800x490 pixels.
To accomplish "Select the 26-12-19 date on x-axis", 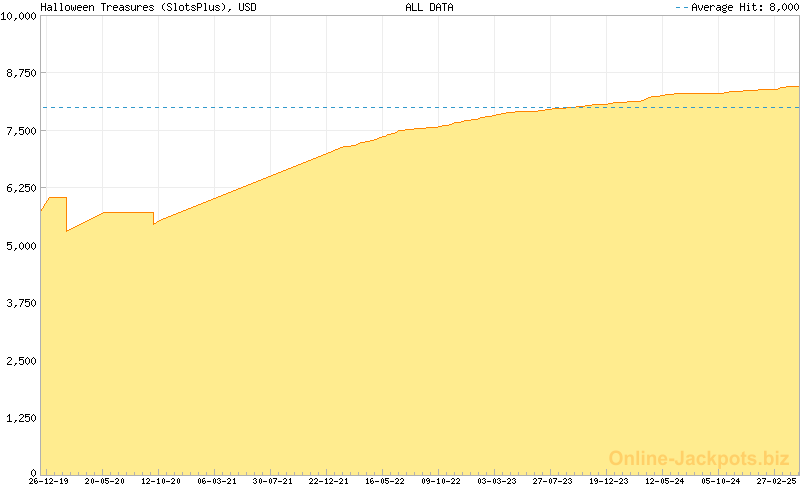I will 48,481.
